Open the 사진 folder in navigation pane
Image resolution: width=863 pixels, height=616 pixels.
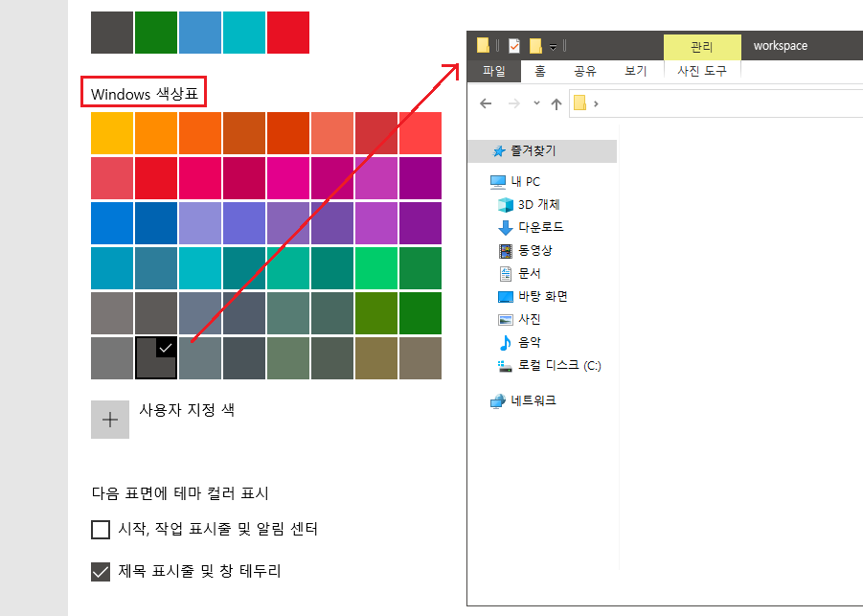coord(529,319)
